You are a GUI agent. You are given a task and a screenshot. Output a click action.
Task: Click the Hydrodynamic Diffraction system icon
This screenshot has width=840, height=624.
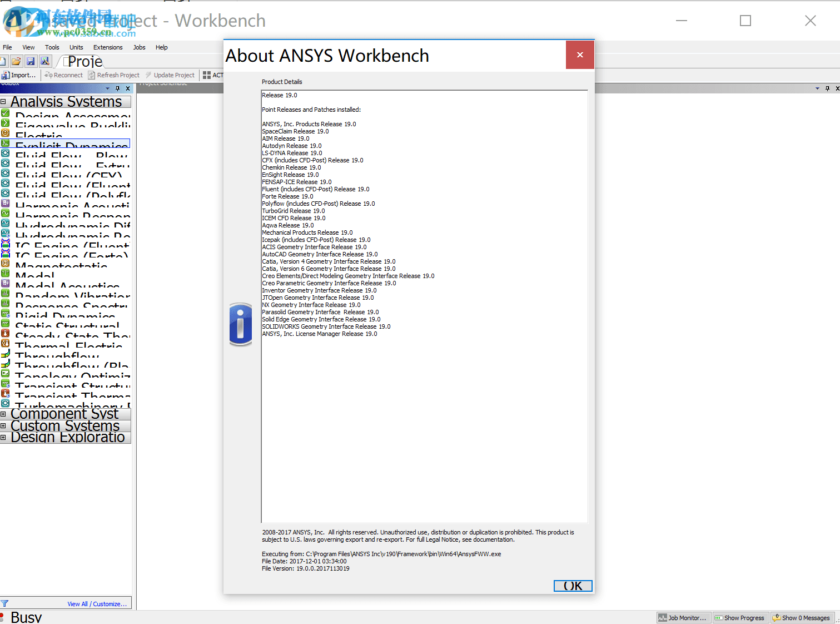(x=6, y=223)
